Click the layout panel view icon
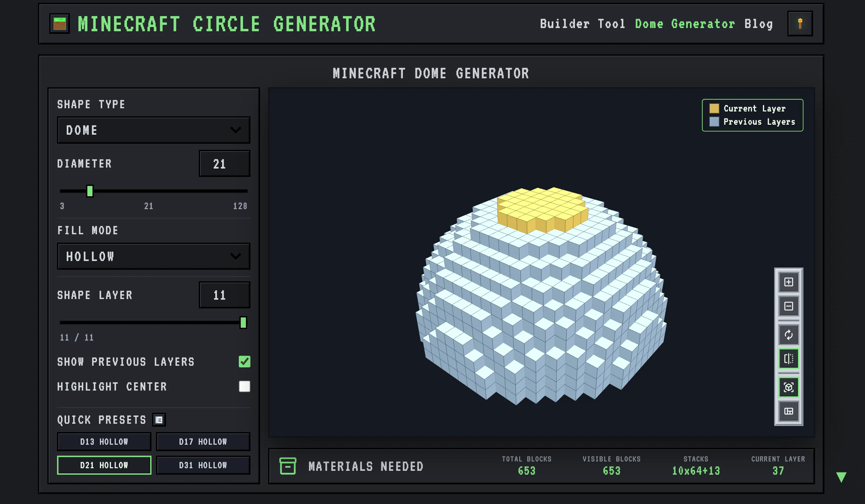Screen dimensions: 865x504 788,411
